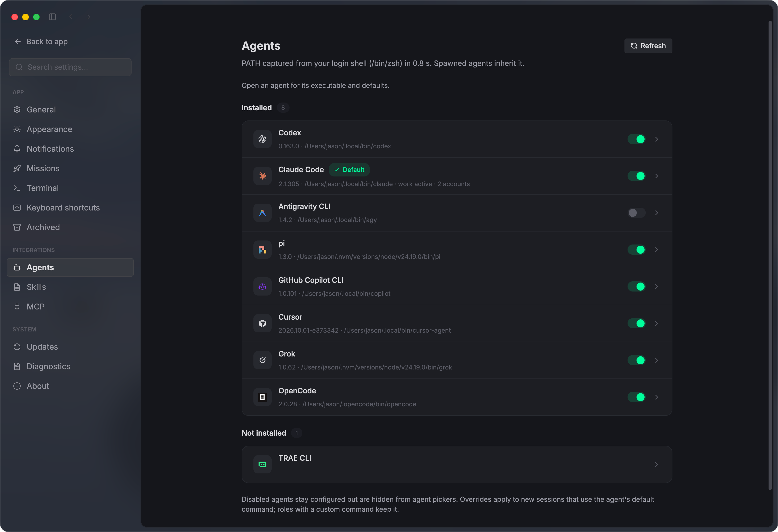Go to the Skills section

click(70, 287)
